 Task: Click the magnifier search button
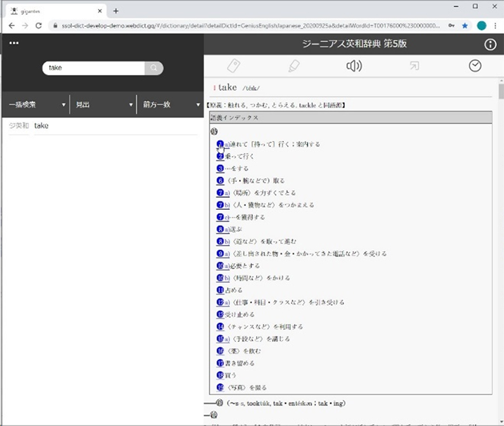(154, 68)
